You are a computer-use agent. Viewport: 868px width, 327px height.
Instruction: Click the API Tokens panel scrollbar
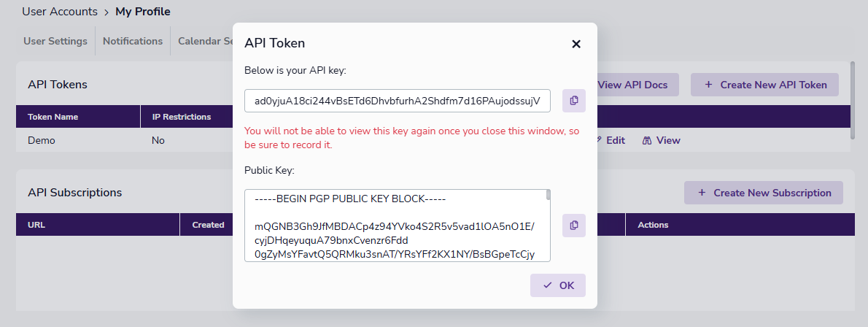coord(852,99)
